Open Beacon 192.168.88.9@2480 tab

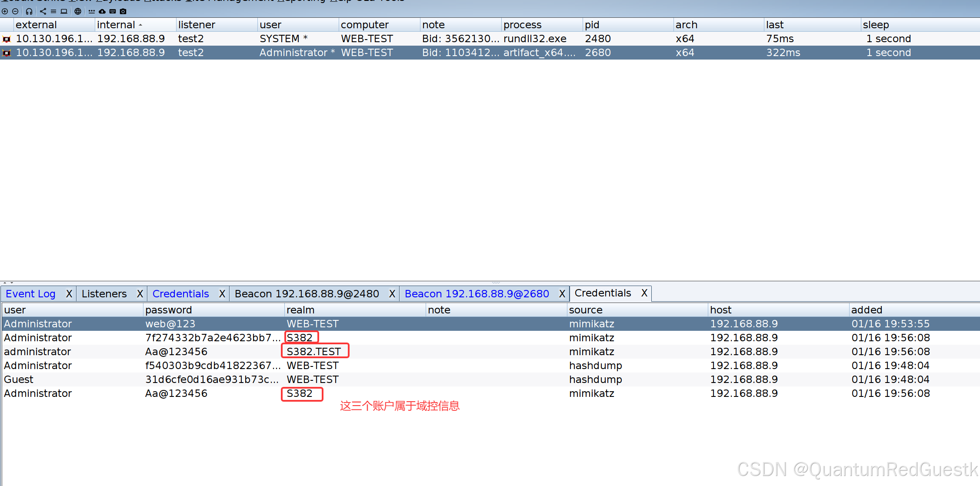point(307,294)
